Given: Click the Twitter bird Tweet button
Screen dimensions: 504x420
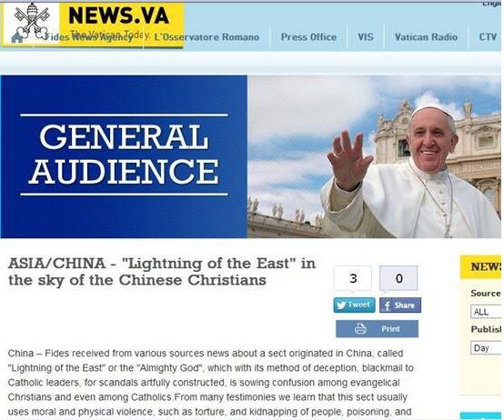Looking at the screenshot, I should pos(354,305).
